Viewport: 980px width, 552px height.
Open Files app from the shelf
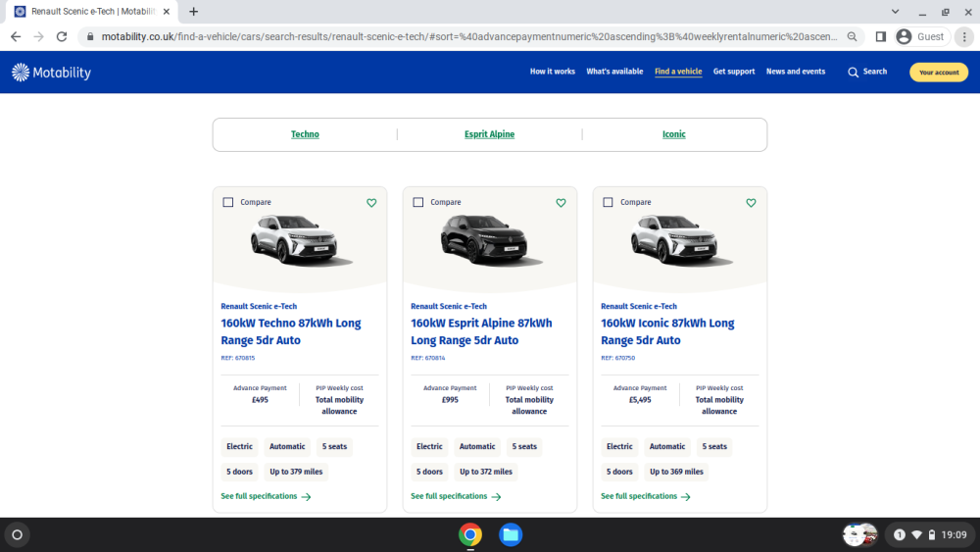pyautogui.click(x=510, y=534)
